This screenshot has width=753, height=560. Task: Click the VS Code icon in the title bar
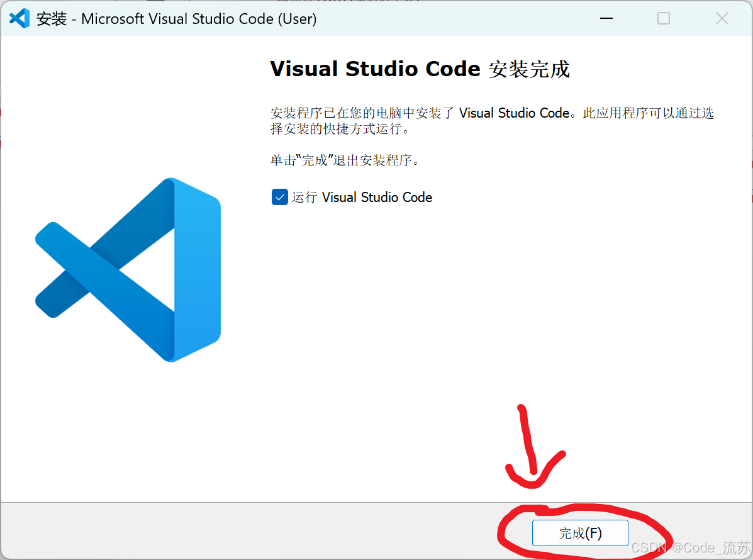(x=20, y=19)
